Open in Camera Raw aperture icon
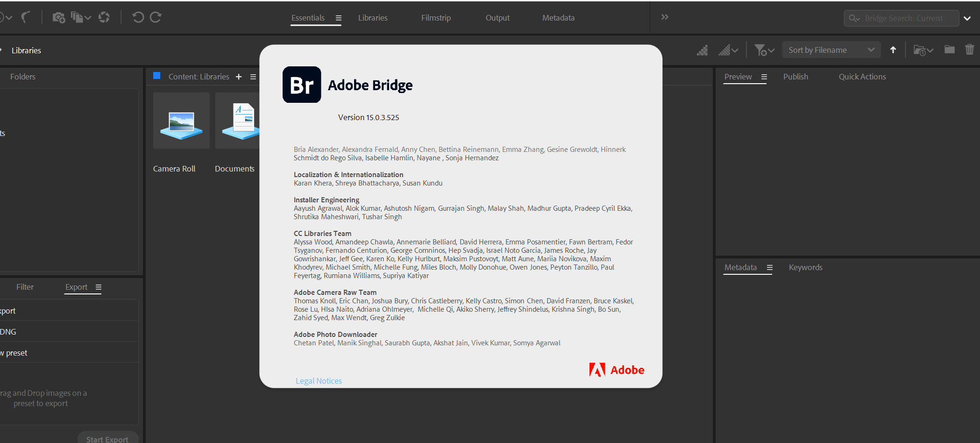 tap(104, 17)
